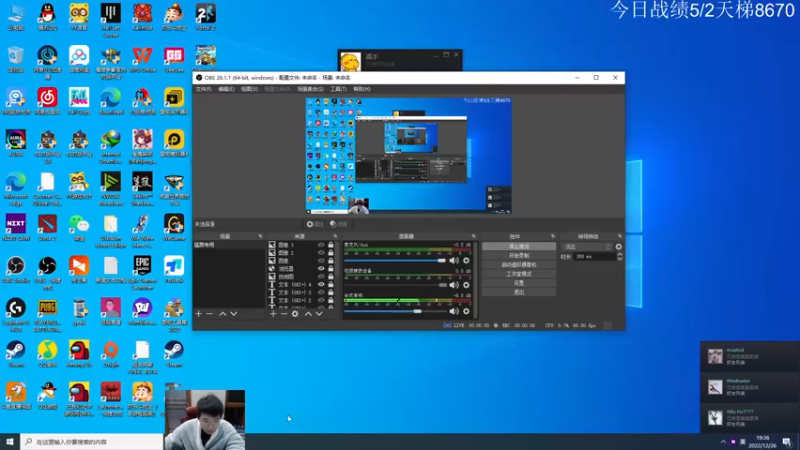
Task: Toggle lock on 文本 (GDI+) 4 source
Action: click(x=331, y=285)
